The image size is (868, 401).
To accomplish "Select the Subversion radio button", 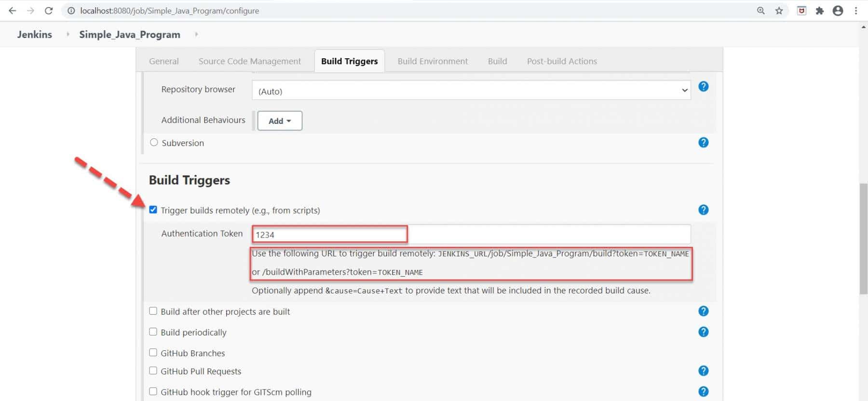I will coord(154,142).
